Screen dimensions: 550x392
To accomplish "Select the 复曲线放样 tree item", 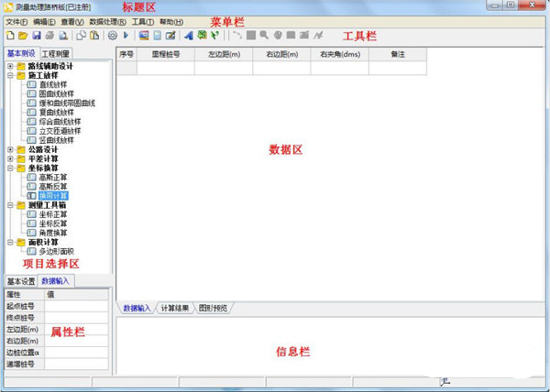I will point(57,113).
